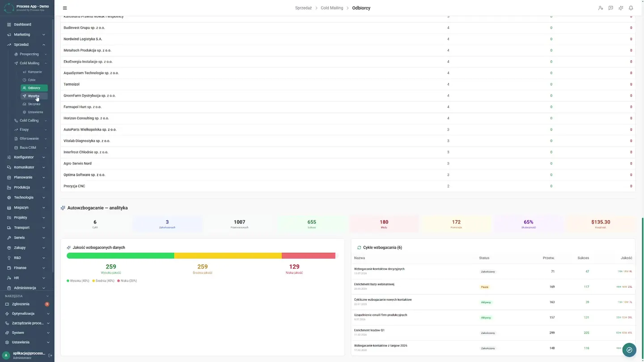This screenshot has width=644, height=362.
Task: Click the Jakość column header
Action: coord(627,258)
